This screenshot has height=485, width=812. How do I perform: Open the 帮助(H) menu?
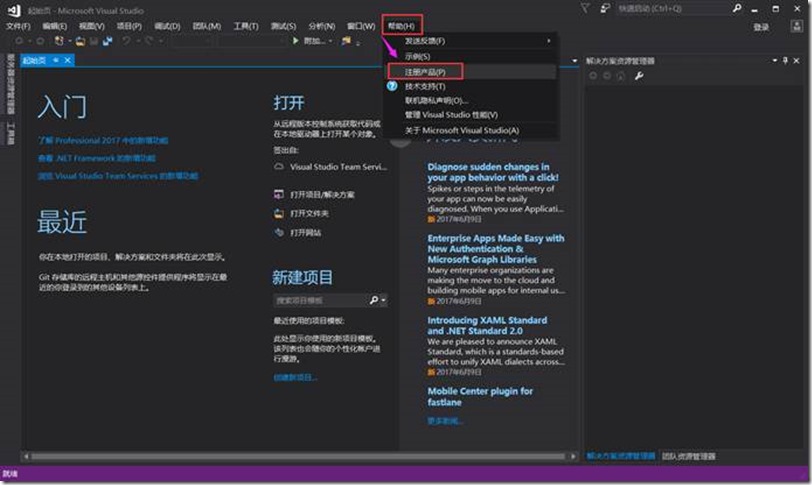[x=401, y=25]
